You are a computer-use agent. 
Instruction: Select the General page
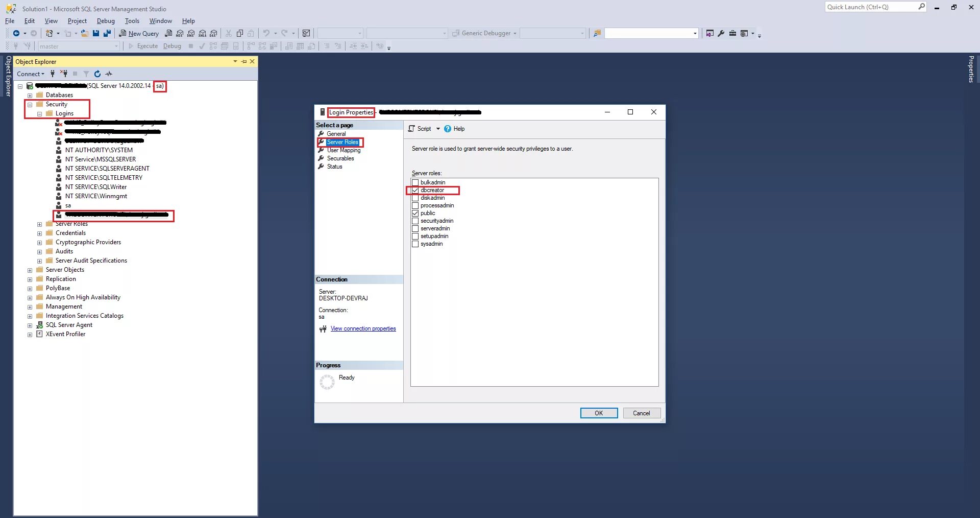click(x=336, y=134)
